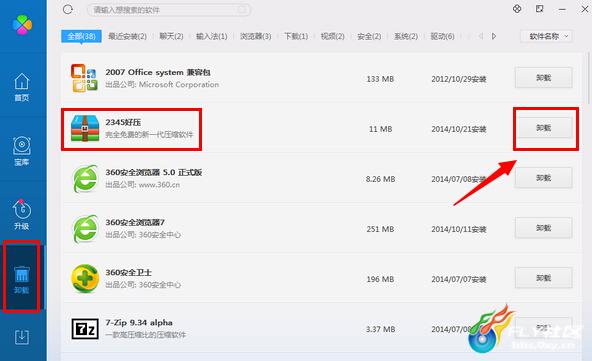
Task: Go to 首页 home in sidebar
Action: [22, 87]
